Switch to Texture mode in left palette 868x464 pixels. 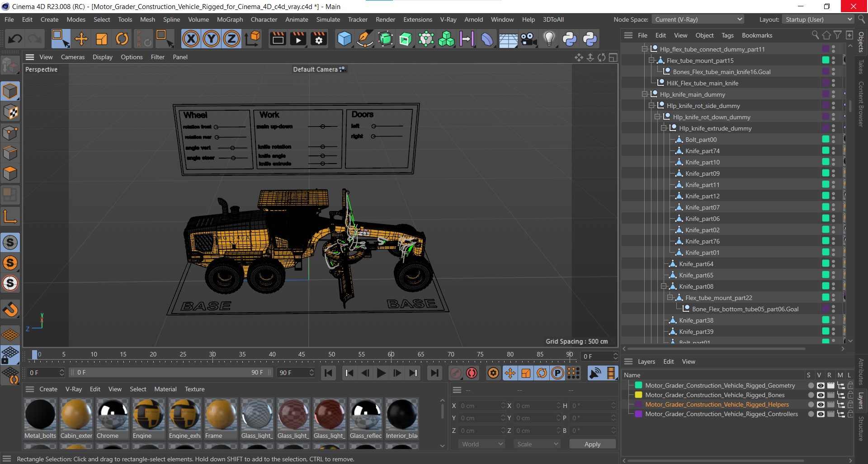point(10,112)
